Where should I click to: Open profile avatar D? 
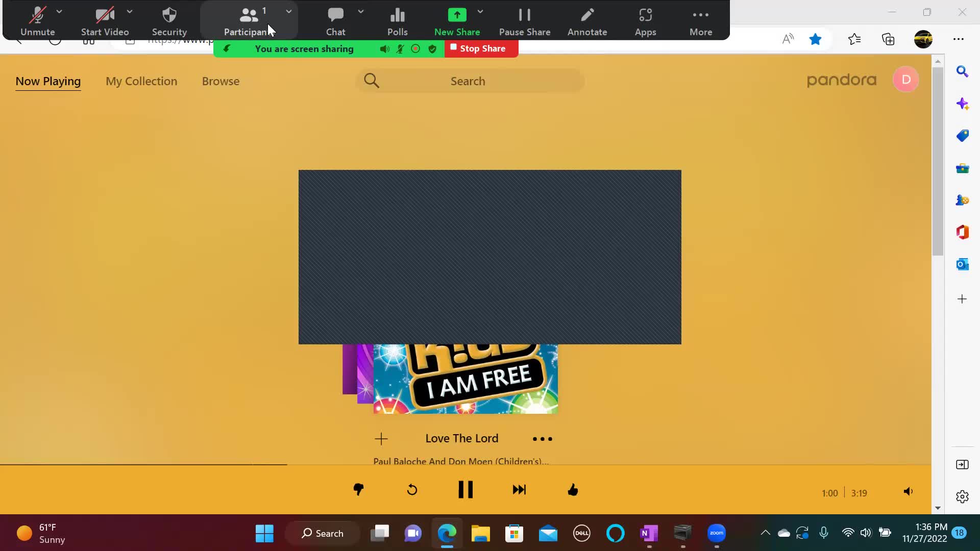pos(906,80)
